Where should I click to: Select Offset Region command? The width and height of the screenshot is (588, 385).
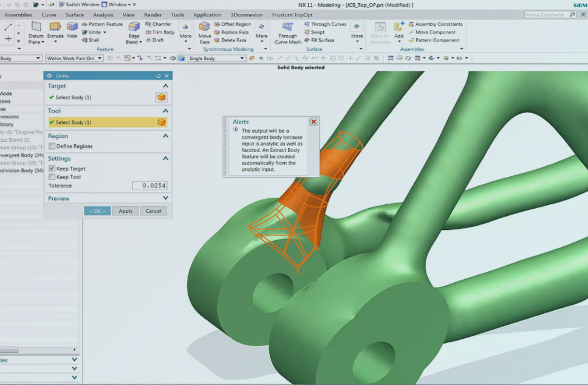click(x=232, y=24)
